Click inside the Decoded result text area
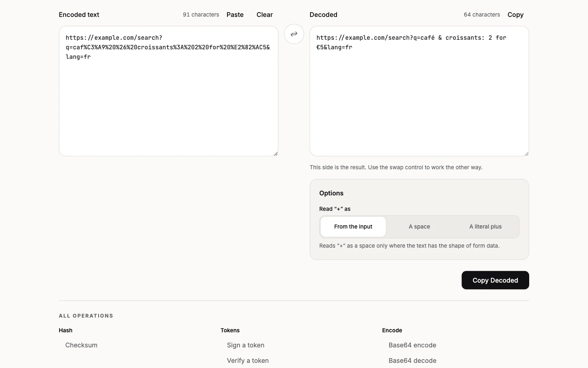 pos(419,91)
